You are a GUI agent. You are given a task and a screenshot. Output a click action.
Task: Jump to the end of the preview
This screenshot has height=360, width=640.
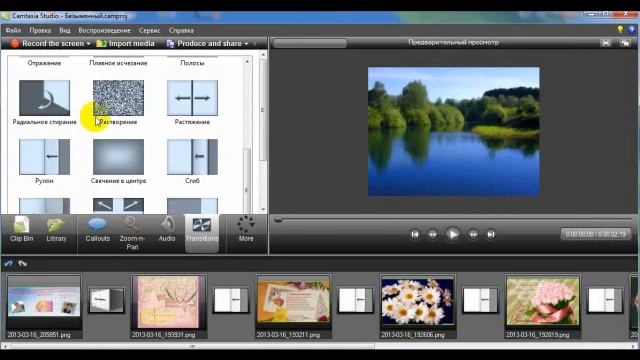491,234
